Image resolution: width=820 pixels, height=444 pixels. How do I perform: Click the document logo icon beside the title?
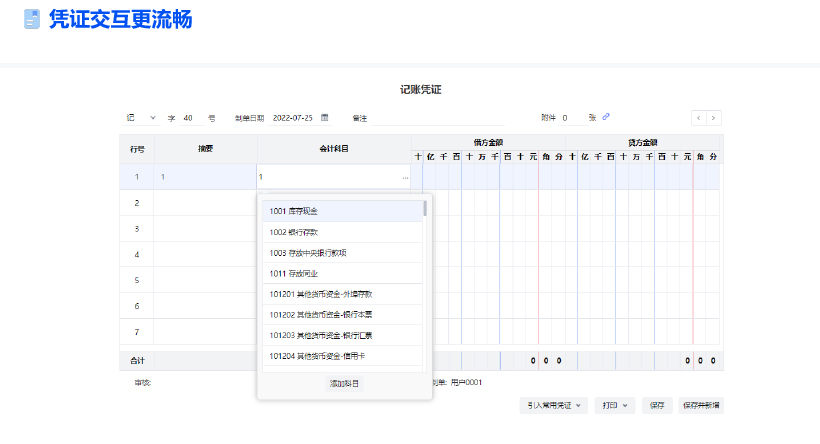31,18
